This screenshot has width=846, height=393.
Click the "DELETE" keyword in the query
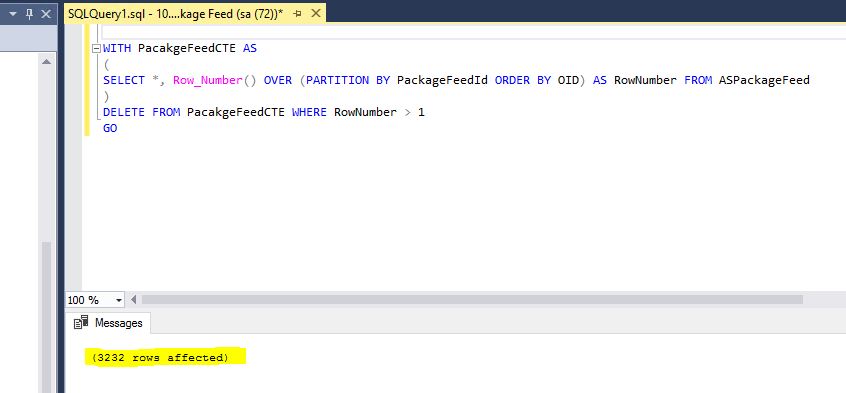click(x=124, y=112)
